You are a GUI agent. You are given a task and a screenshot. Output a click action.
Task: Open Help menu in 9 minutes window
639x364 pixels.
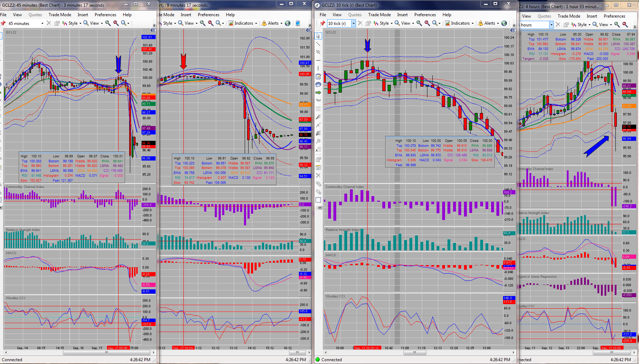point(230,15)
